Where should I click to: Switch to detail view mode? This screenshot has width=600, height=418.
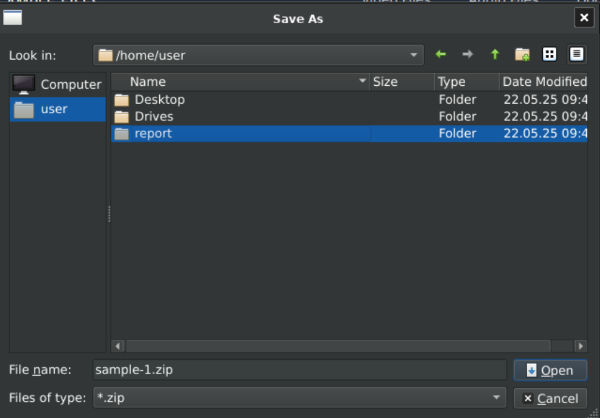(576, 55)
